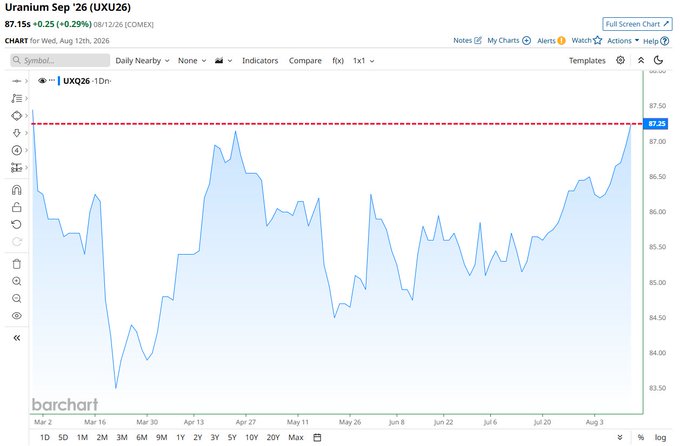Open the None dropdown
The width and height of the screenshot is (680, 446).
point(192,61)
